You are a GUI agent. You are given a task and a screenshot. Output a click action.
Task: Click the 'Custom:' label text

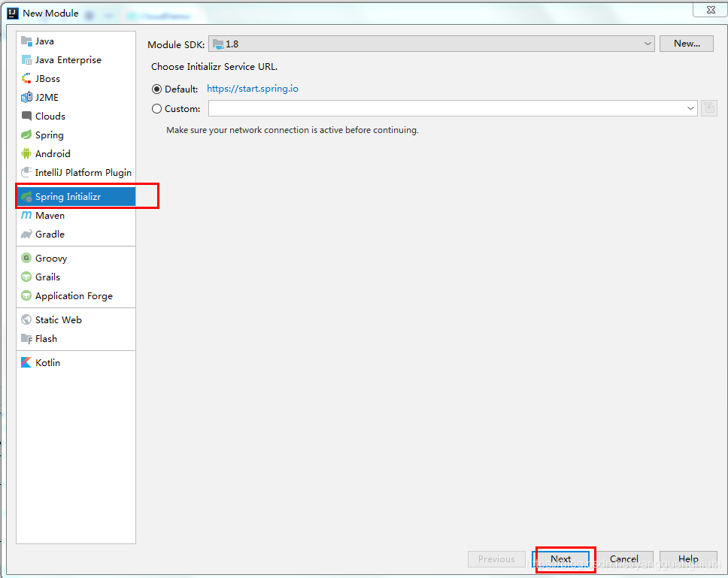183,108
